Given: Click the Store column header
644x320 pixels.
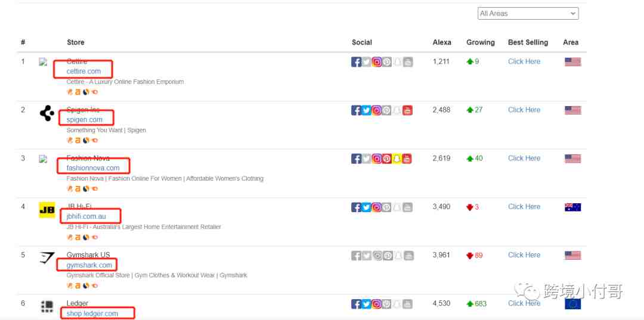Looking at the screenshot, I should tap(76, 42).
